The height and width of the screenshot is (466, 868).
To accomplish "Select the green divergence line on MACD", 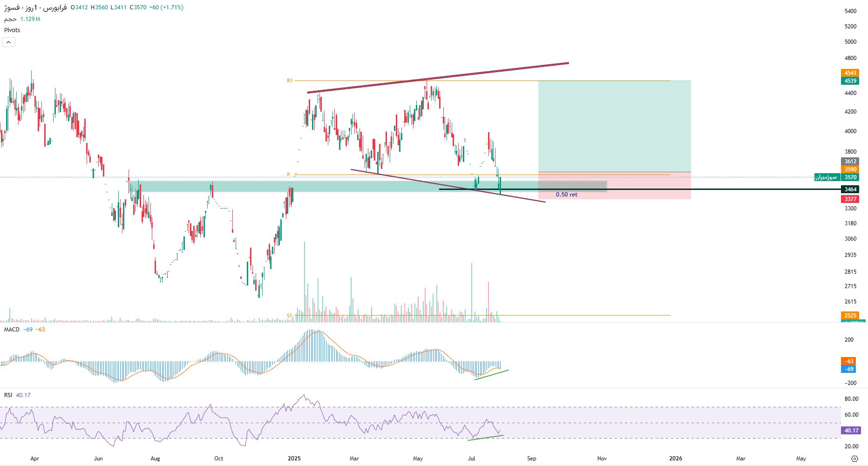I will point(492,375).
